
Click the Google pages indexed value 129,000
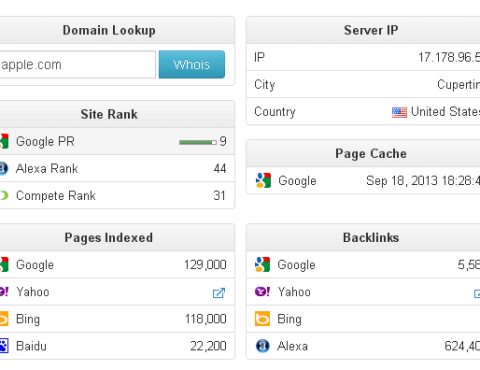pyautogui.click(x=205, y=265)
